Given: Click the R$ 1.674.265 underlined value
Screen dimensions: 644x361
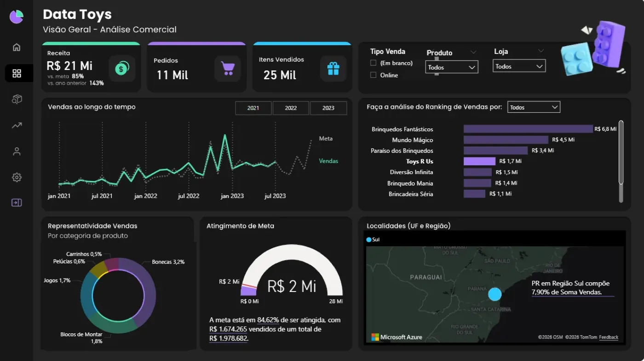Looking at the screenshot, I should pyautogui.click(x=228, y=329).
